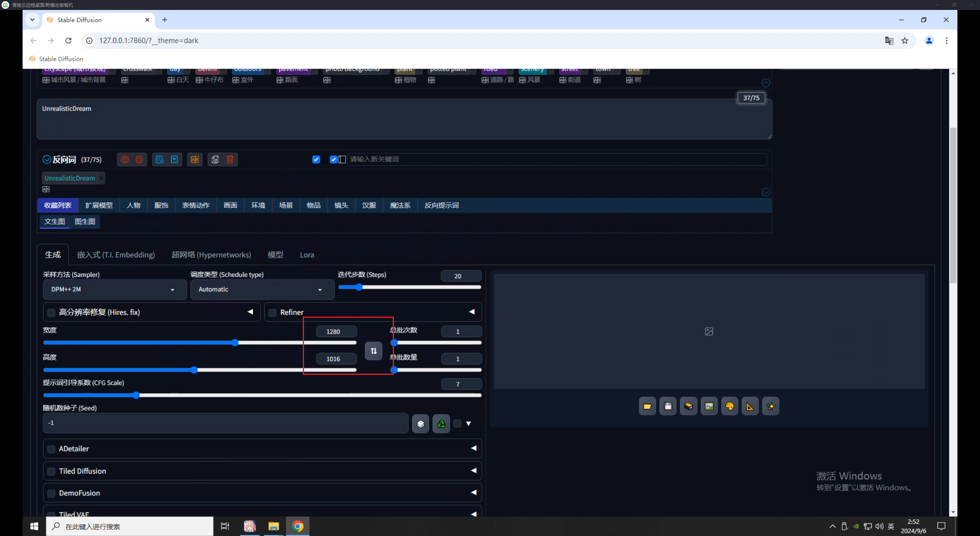Open the 嵌入式 (T.I. Embedding) tab
980x536 pixels.
116,255
